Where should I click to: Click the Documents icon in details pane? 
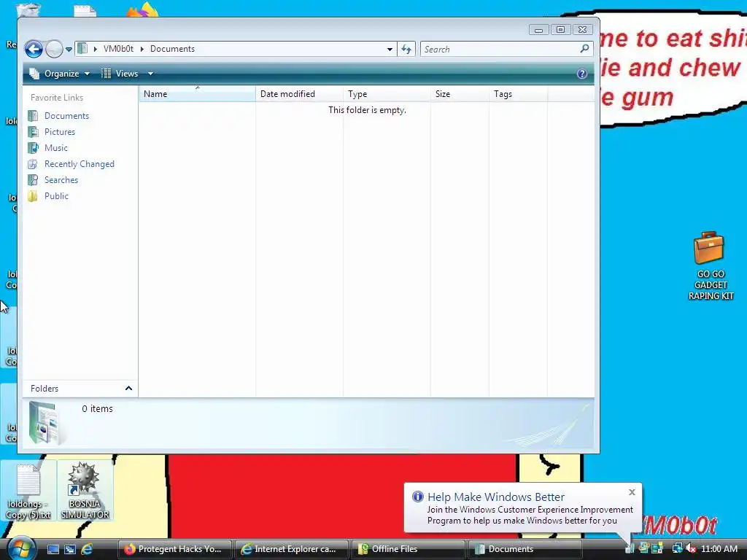pyautogui.click(x=45, y=423)
